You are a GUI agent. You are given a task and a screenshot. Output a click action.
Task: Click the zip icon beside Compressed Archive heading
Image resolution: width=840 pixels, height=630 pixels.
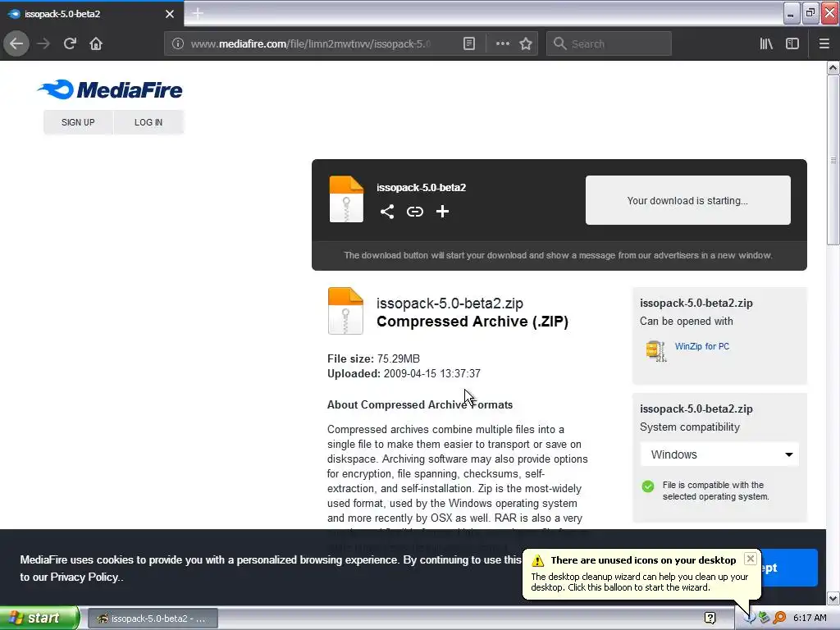click(x=345, y=311)
